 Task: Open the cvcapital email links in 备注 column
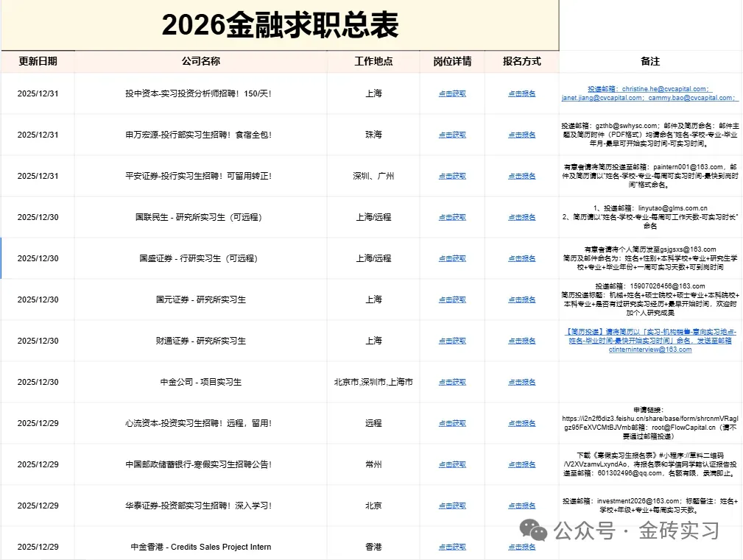tap(650, 93)
